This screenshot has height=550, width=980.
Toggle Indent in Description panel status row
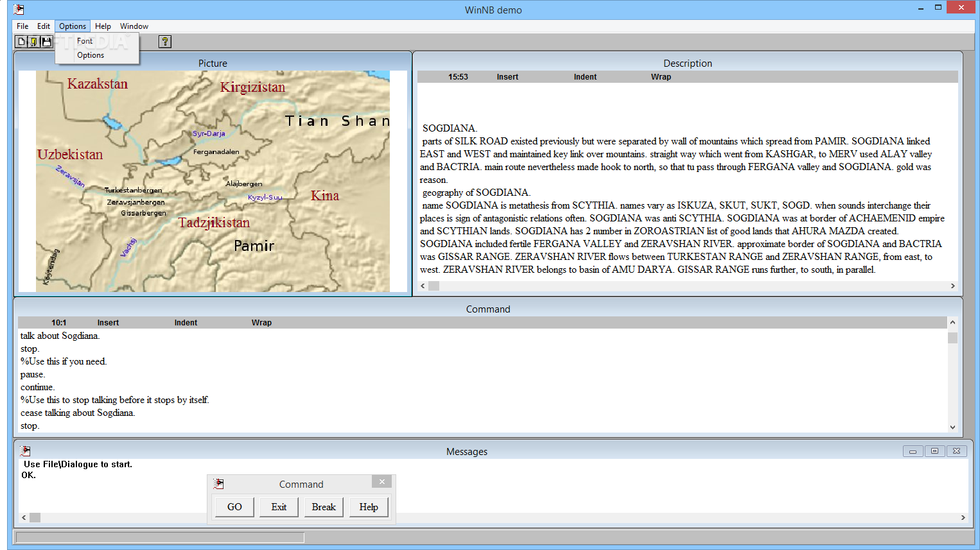coord(585,77)
